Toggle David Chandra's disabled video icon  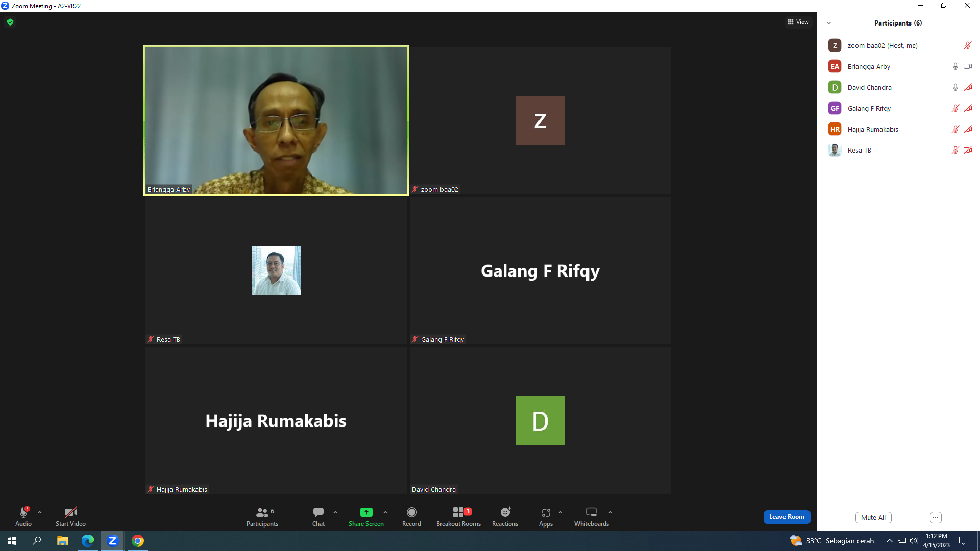coord(968,87)
